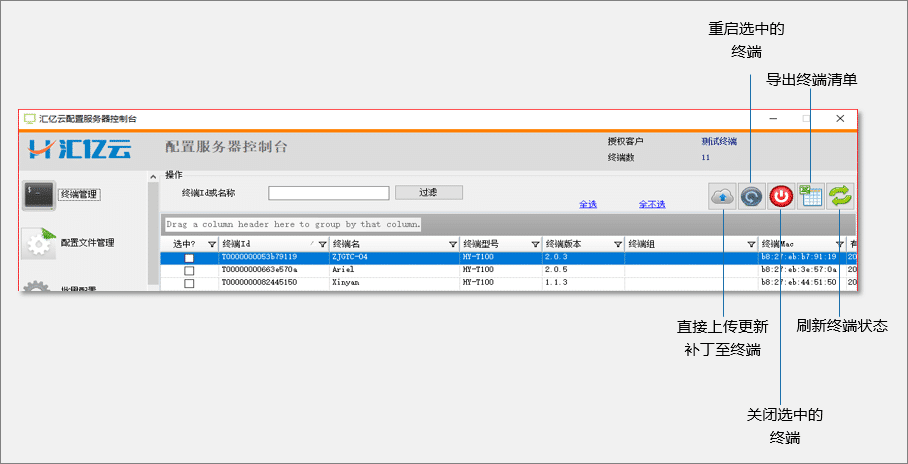Click the 汇亿云 logo
Screen dimensions: 908x464
81,150
